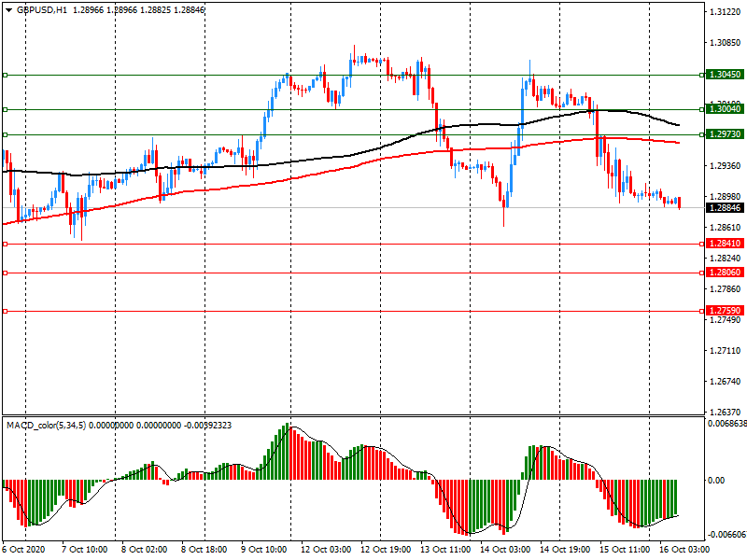The height and width of the screenshot is (560, 747).
Task: Select the red 1.28410 support price label
Action: coord(725,244)
